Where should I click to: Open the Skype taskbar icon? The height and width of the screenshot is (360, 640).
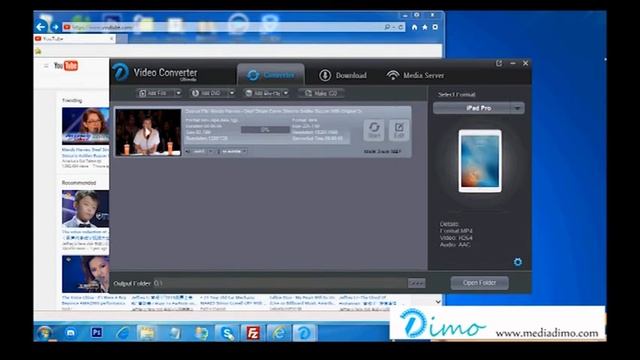point(227,333)
